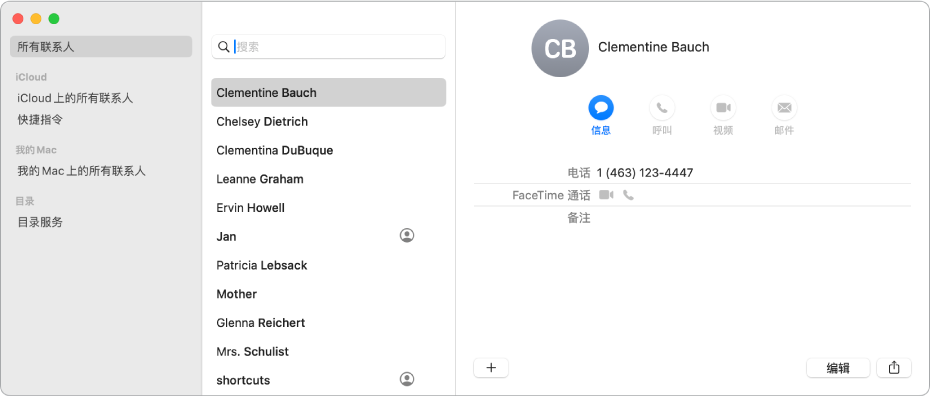Screen dimensions: 934x396
Task: Select 所有联系人 in sidebar
Action: pos(101,46)
